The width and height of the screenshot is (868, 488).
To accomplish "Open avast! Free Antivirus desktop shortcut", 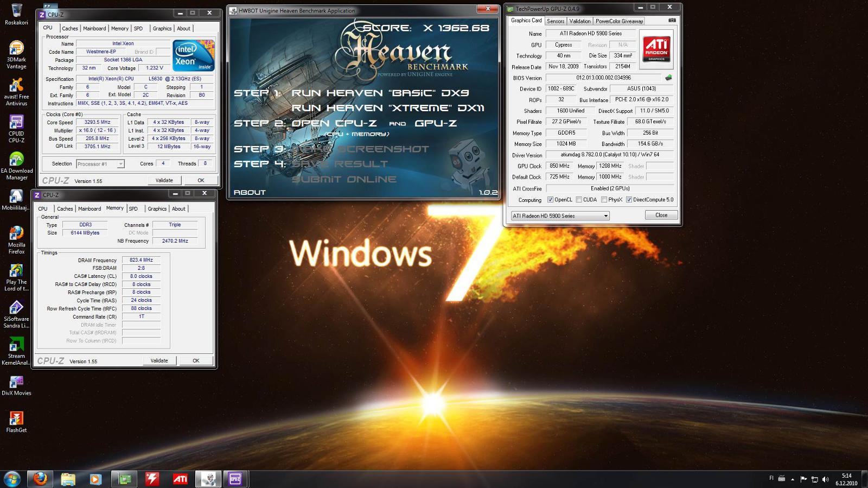I will 16,91.
